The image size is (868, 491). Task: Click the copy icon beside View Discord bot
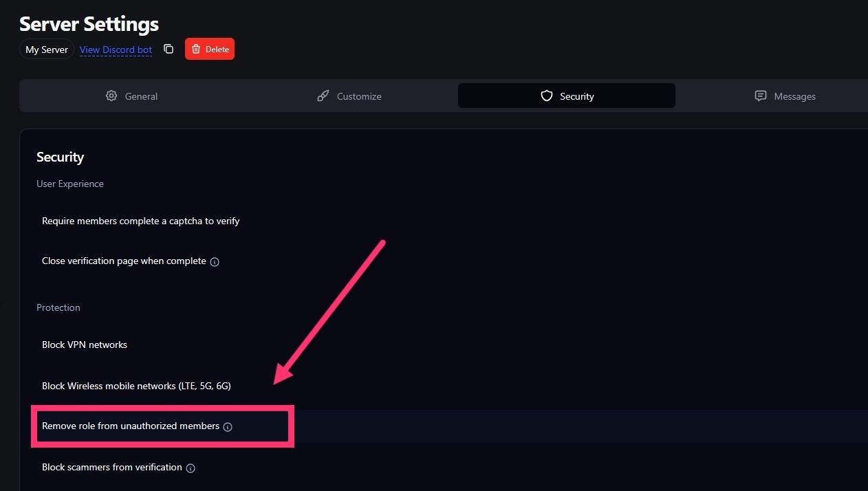(169, 49)
